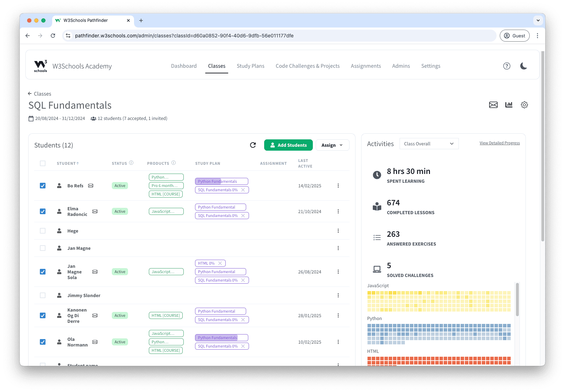Image resolution: width=565 pixels, height=392 pixels.
Task: Sort by the Student column header
Action: pyautogui.click(x=68, y=163)
